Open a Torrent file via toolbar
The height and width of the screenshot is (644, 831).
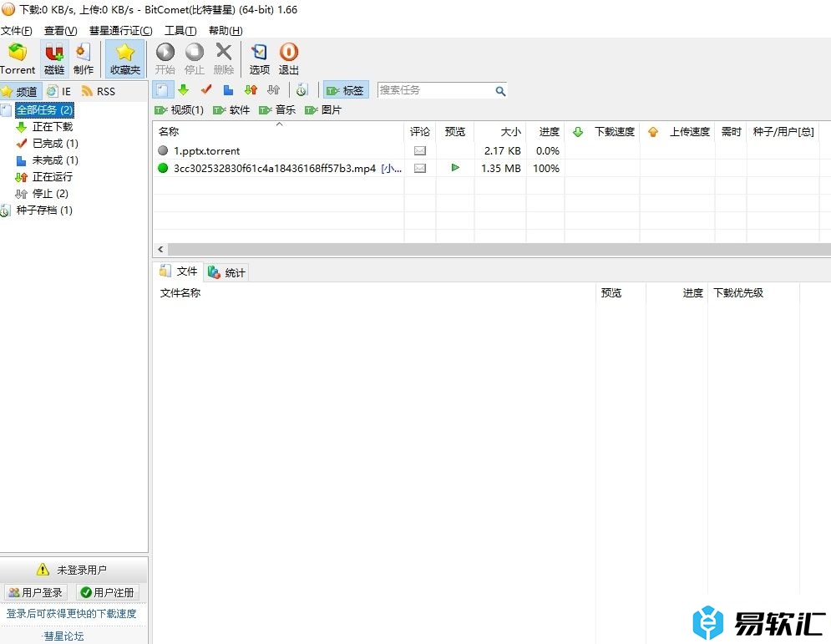pos(18,58)
